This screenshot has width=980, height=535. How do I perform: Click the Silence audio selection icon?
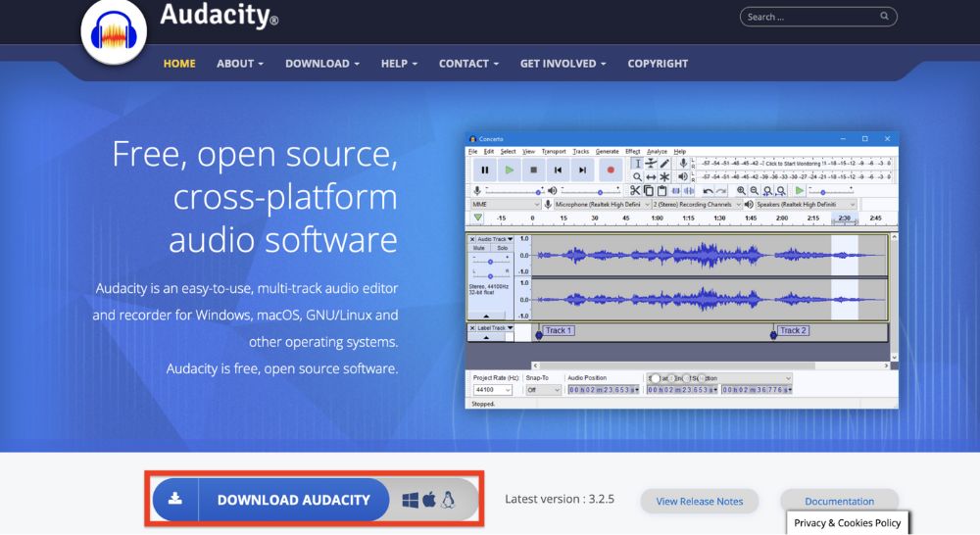[x=689, y=191]
